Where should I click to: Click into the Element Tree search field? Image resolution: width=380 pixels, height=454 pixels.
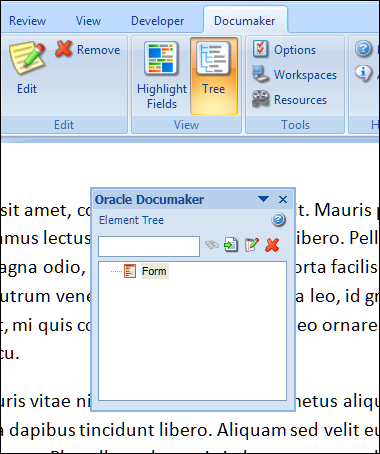(149, 246)
